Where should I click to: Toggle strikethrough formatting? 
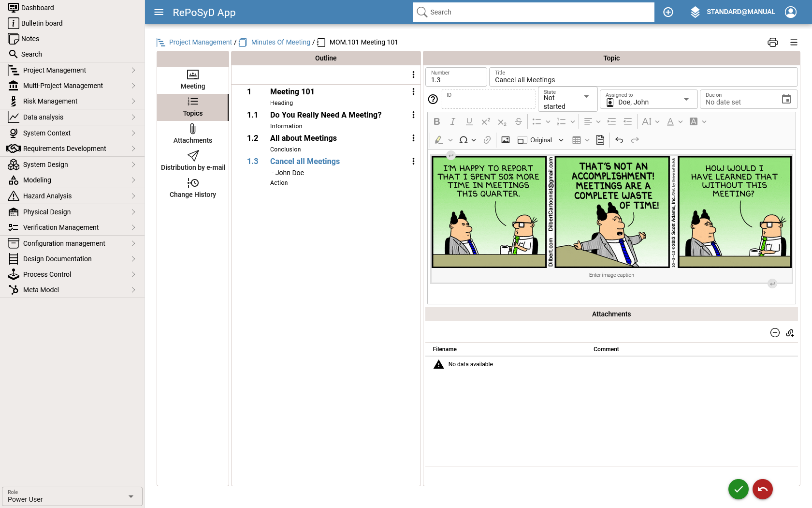click(x=519, y=121)
